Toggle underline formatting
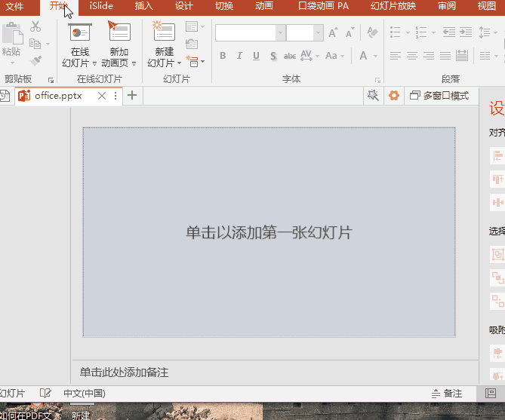Screen dimensions: 505x420 [x=256, y=56]
